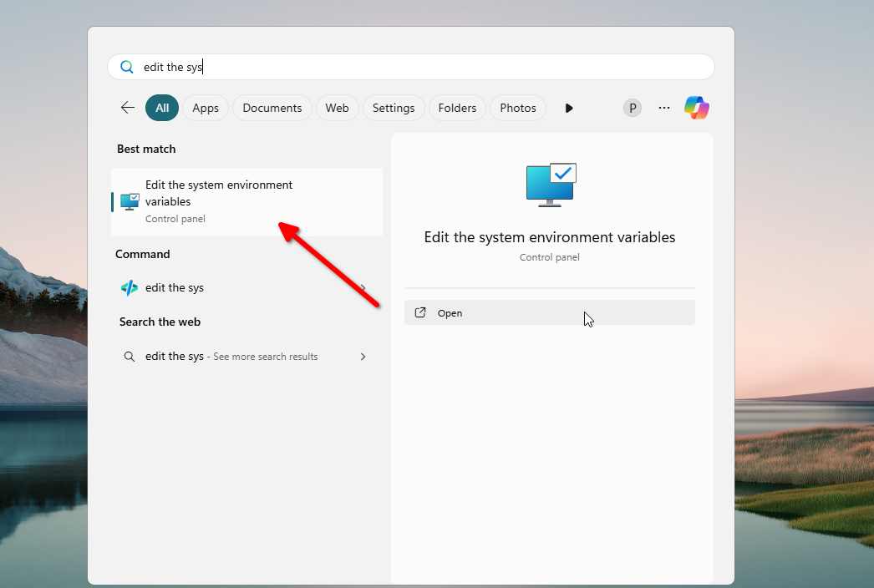The height and width of the screenshot is (588, 874).
Task: Filter results by Settings
Action: pyautogui.click(x=394, y=108)
